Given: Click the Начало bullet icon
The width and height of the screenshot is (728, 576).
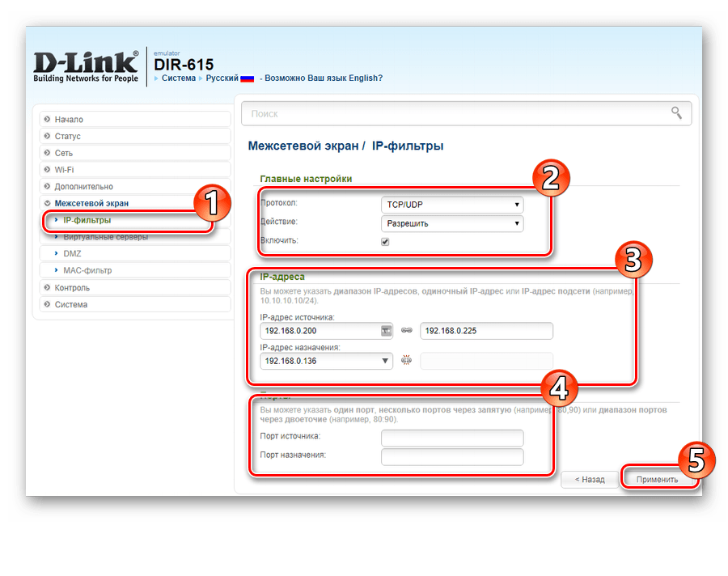Looking at the screenshot, I should (47, 120).
